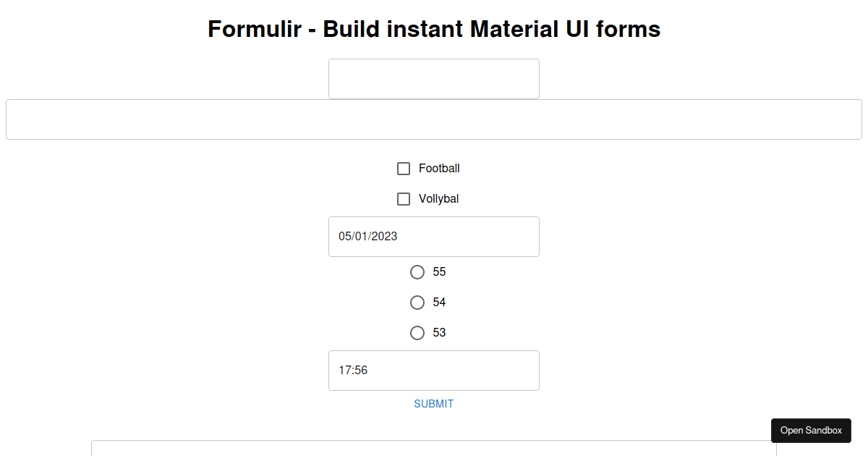Click the Vollybal label text
868x456 pixels.
pyautogui.click(x=438, y=198)
